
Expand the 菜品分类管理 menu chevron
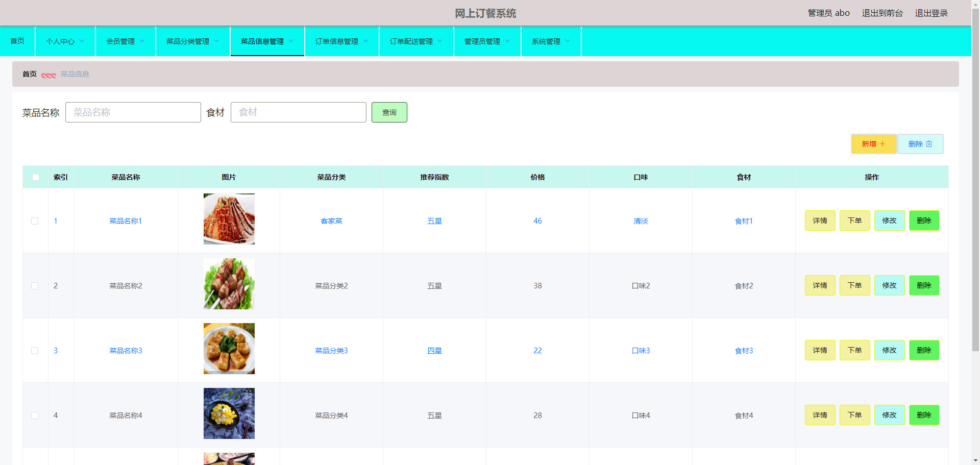(x=216, y=41)
